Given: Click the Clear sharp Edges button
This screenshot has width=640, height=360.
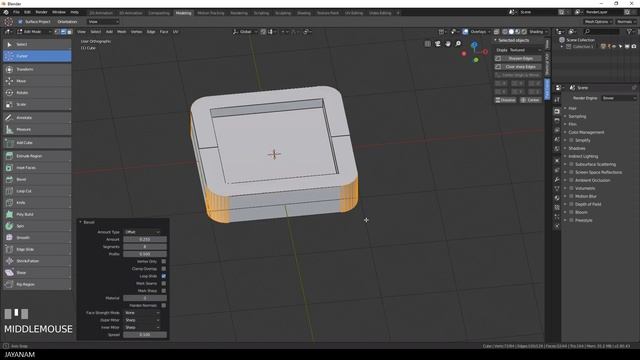Looking at the screenshot, I should [x=518, y=67].
